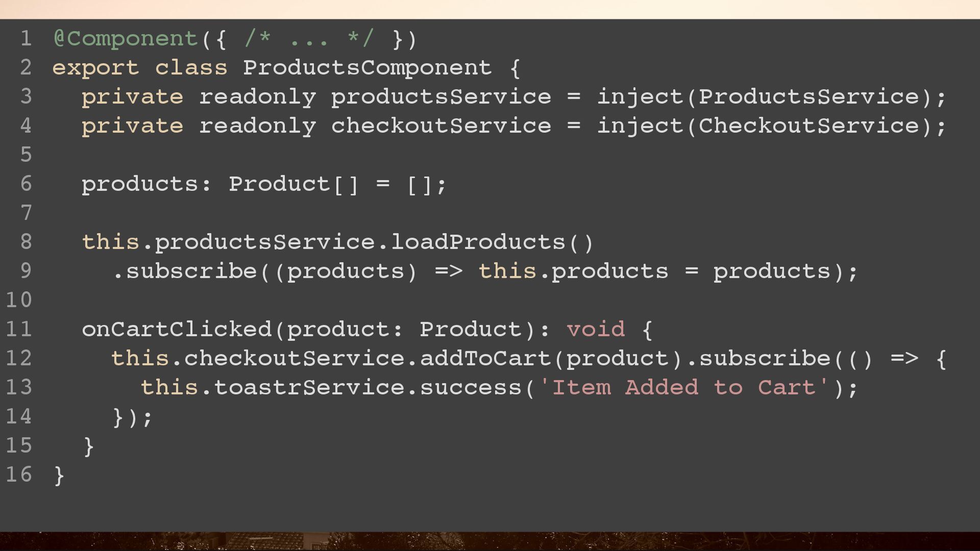Click addToCart method call on line 12

tap(485, 359)
